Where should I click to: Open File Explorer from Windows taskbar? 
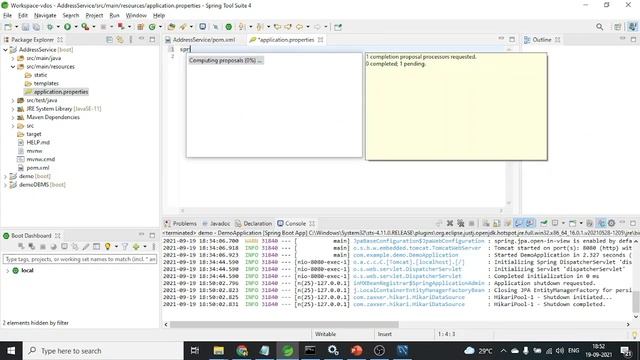[x=219, y=351]
